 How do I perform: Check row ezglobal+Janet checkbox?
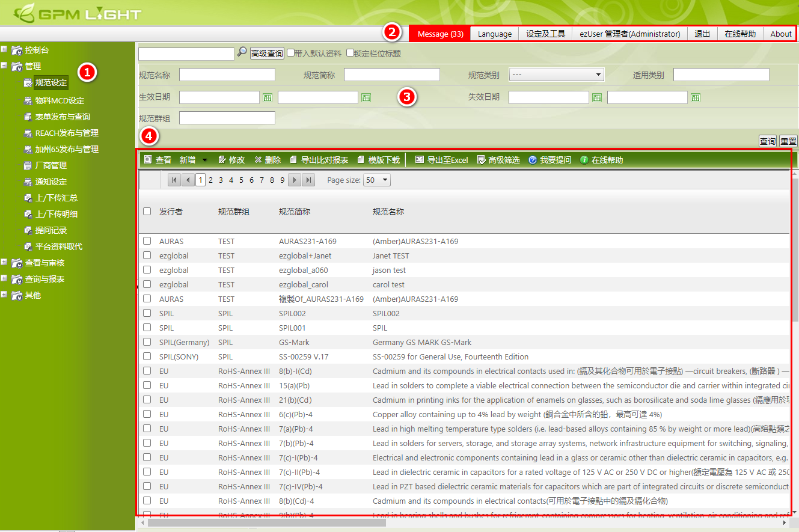147,255
